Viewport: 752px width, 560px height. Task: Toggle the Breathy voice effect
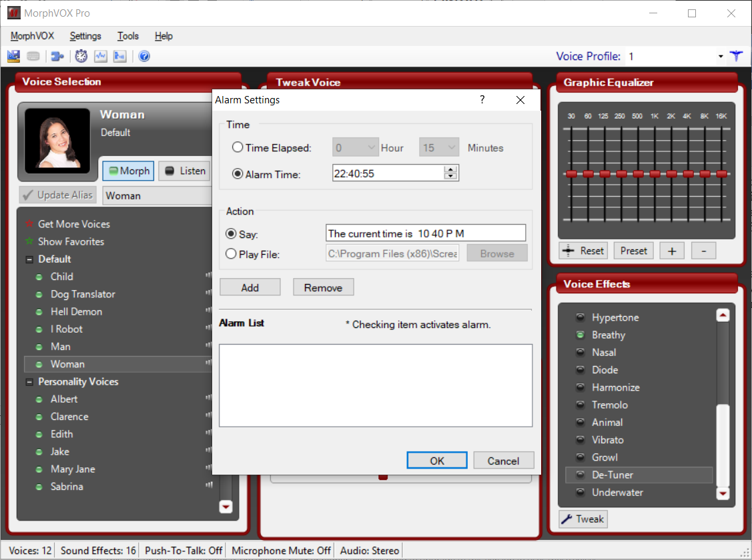tap(580, 335)
